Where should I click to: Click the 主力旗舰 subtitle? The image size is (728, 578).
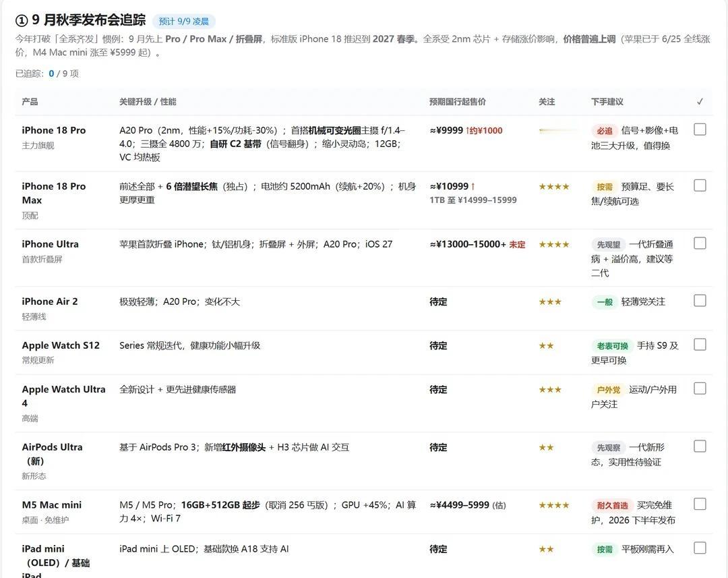point(38,146)
